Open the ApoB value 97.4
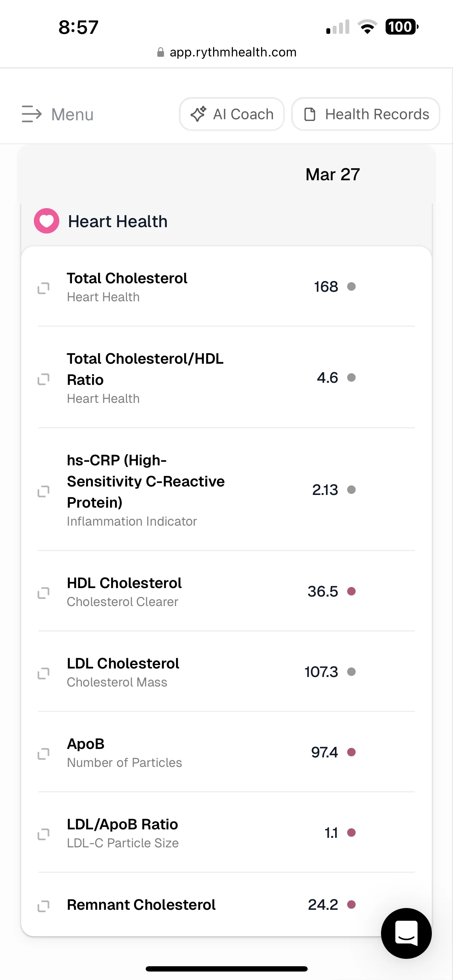Screen dimensions: 453x980 324,752
